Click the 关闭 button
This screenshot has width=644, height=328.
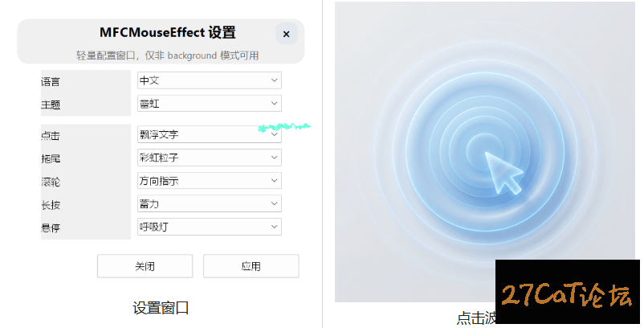145,266
